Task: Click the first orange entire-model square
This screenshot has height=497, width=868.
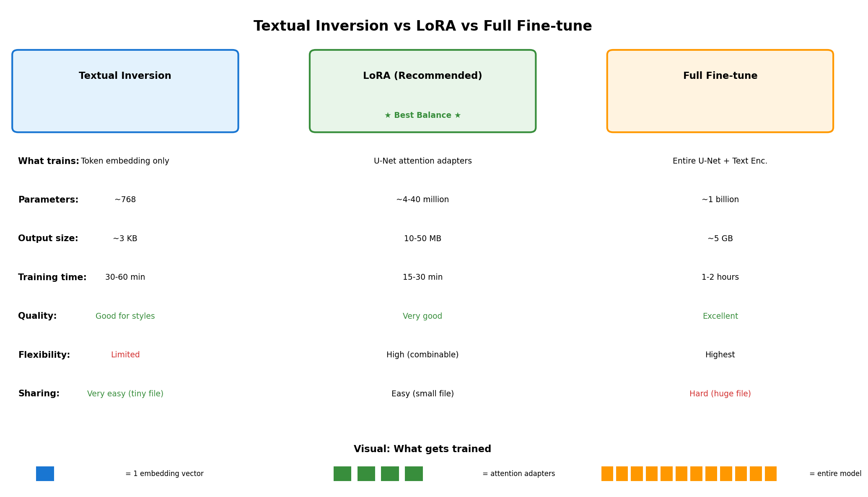Action: click(x=607, y=474)
